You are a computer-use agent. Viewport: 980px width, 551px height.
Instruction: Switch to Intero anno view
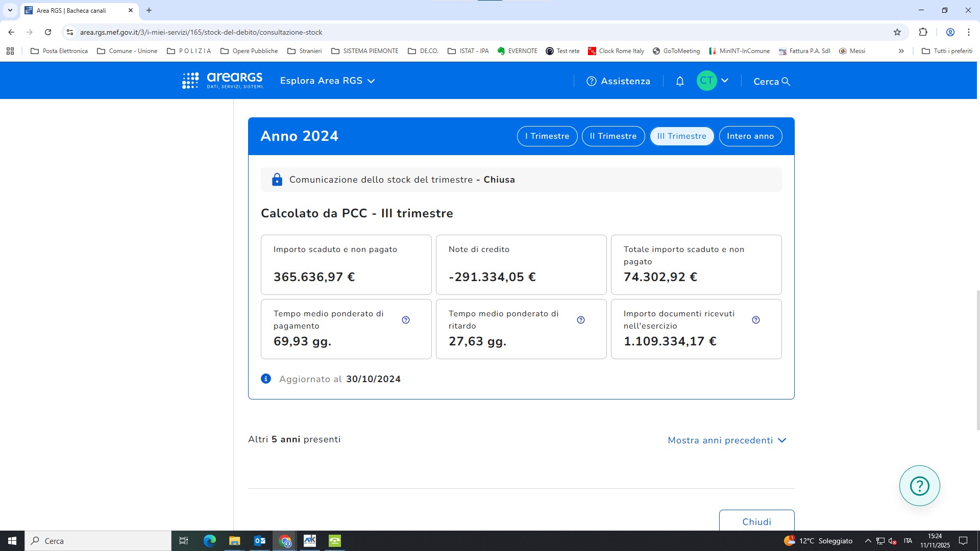750,136
